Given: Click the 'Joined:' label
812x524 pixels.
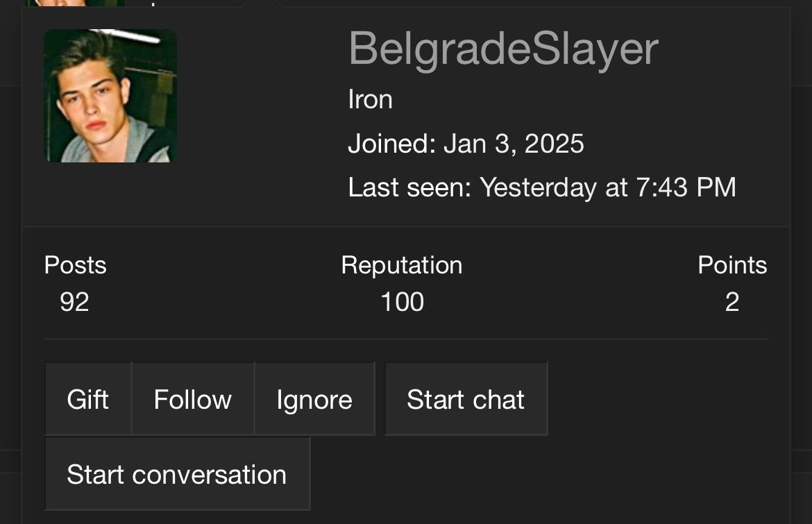Looking at the screenshot, I should (391, 144).
